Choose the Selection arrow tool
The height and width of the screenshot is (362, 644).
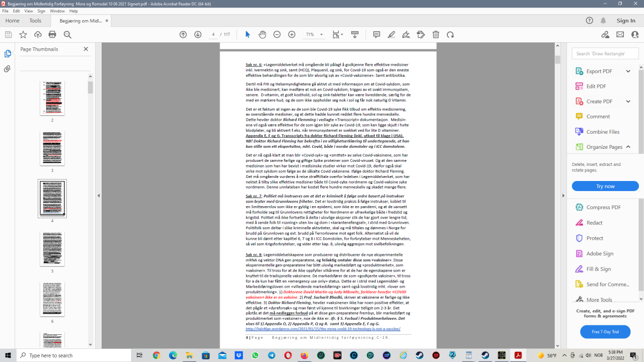tap(248, 35)
